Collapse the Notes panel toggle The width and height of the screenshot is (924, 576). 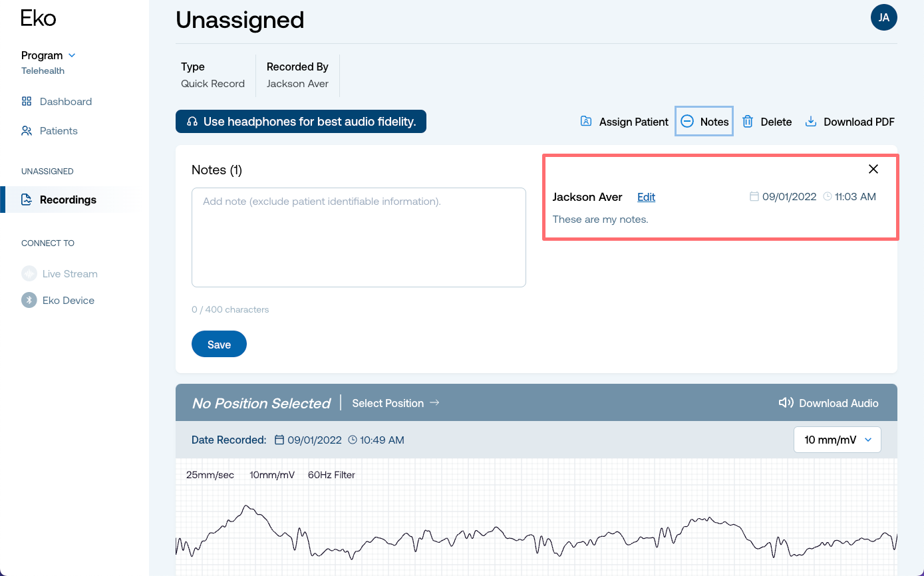pyautogui.click(x=704, y=122)
